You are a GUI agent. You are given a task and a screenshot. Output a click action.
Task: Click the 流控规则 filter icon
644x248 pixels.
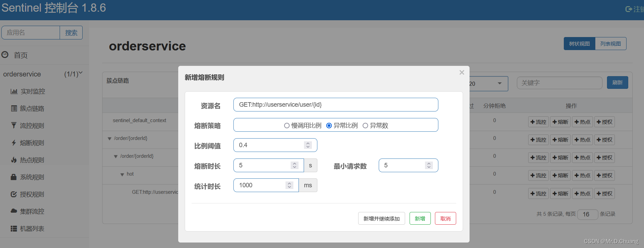pyautogui.click(x=14, y=125)
